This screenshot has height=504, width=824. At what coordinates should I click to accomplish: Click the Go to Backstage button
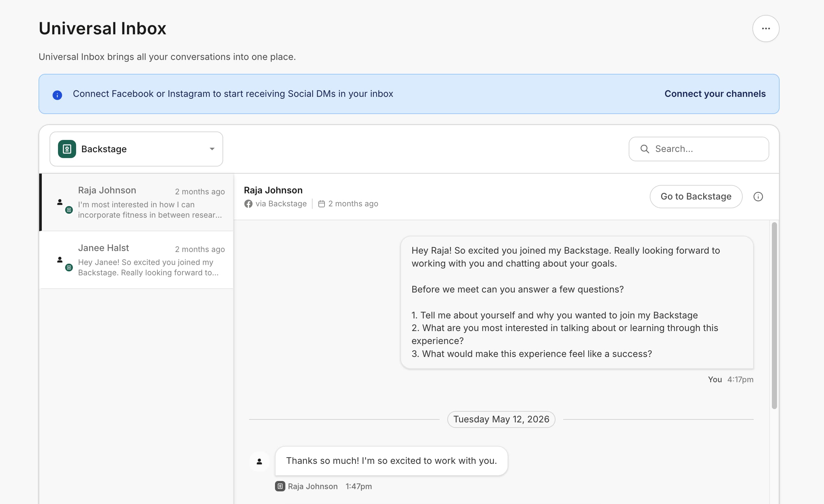[696, 197]
